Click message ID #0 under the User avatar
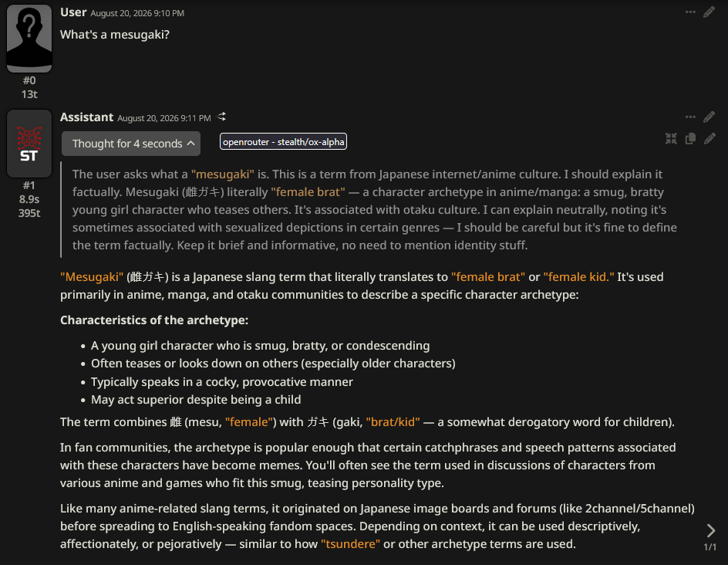The image size is (728, 565). 29,80
